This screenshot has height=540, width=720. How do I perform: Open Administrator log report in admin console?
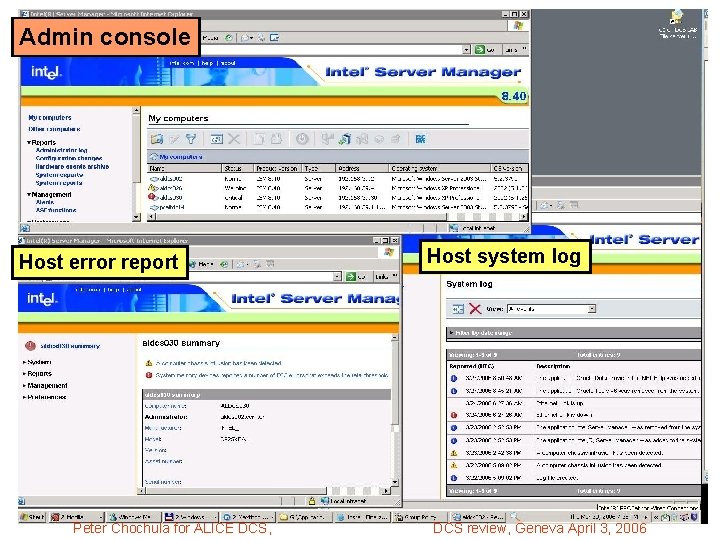pyautogui.click(x=62, y=150)
